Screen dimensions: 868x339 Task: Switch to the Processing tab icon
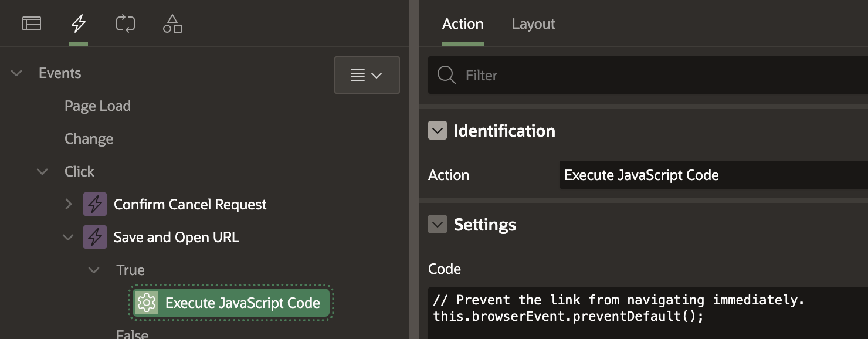click(x=126, y=23)
